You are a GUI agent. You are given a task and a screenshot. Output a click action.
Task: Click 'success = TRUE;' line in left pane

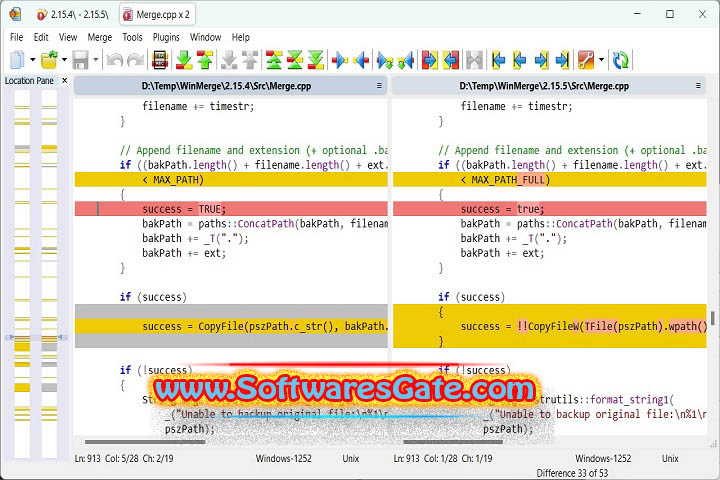click(x=231, y=209)
